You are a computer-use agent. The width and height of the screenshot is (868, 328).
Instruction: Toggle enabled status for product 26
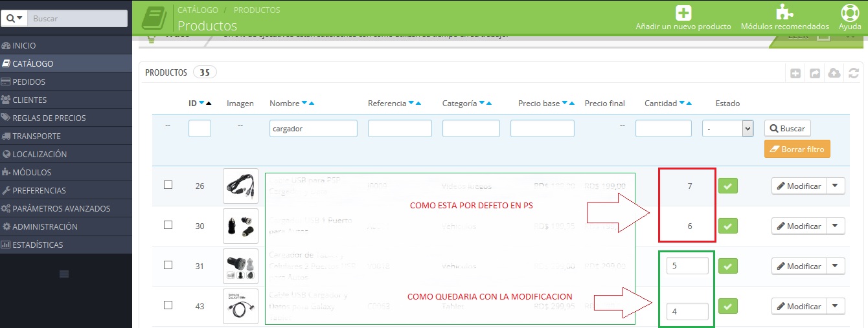[x=728, y=186]
